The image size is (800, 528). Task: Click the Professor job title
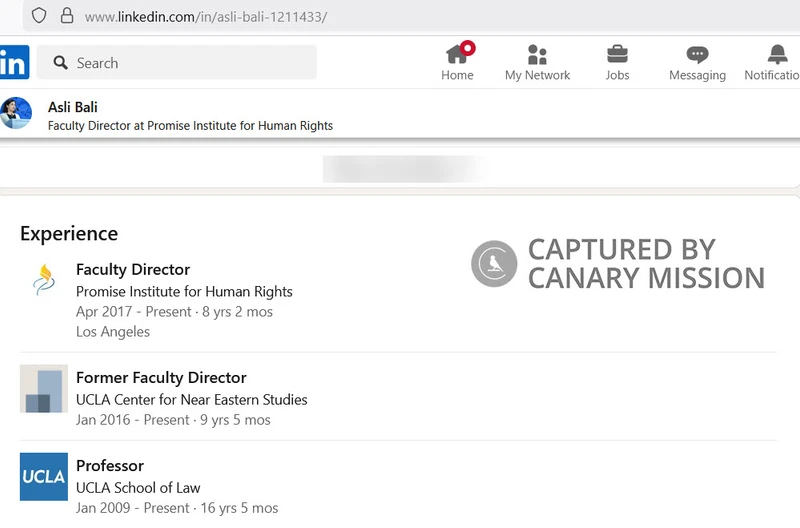pos(110,466)
